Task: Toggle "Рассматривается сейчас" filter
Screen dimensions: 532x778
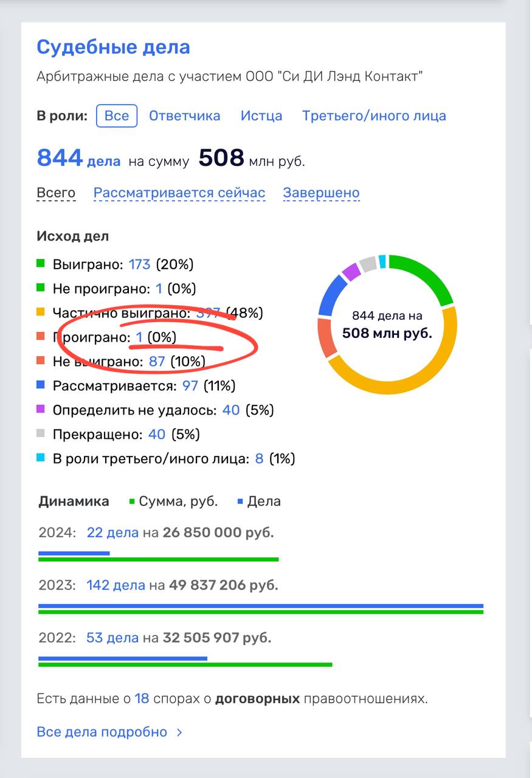Action: [x=179, y=193]
